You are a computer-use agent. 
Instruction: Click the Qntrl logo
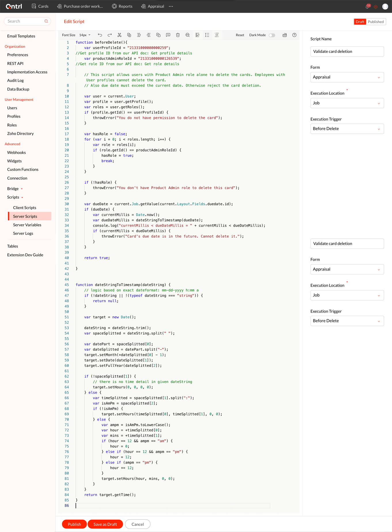click(14, 6)
